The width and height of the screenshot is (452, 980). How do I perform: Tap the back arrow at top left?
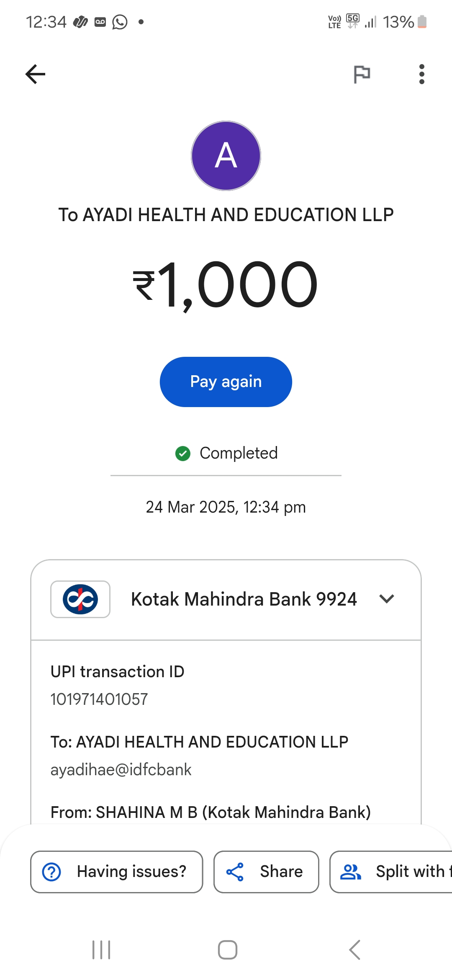(x=36, y=75)
